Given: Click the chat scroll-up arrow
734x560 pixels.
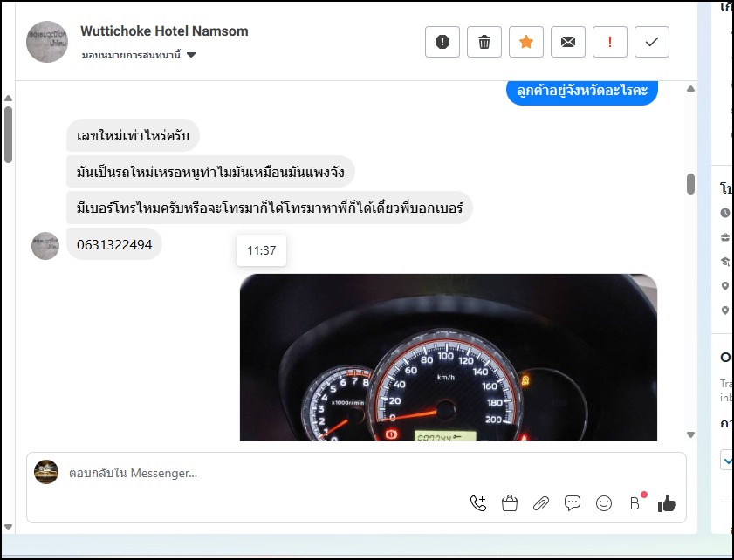Looking at the screenshot, I should pos(690,89).
